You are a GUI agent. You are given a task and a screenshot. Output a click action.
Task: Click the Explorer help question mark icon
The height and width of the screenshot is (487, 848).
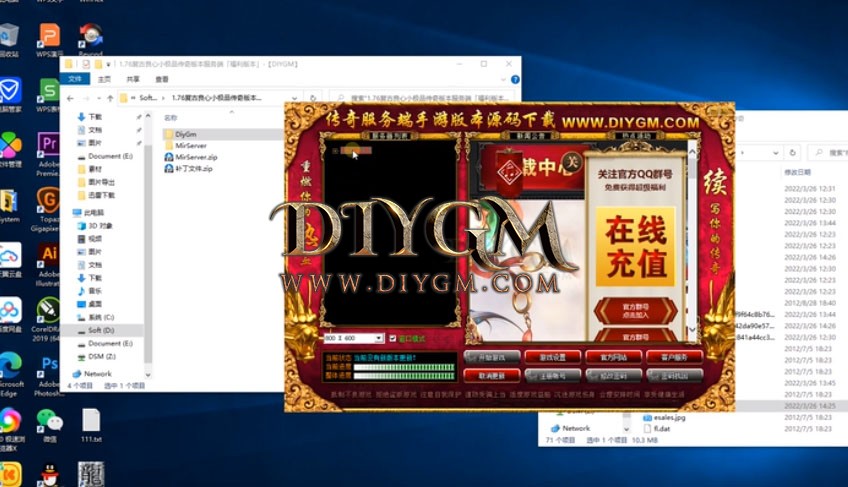[515, 80]
